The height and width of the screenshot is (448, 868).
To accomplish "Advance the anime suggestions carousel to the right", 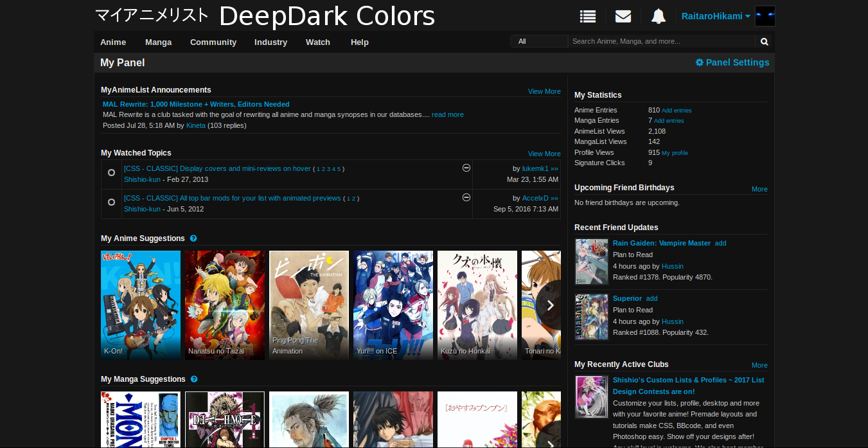I will (550, 305).
